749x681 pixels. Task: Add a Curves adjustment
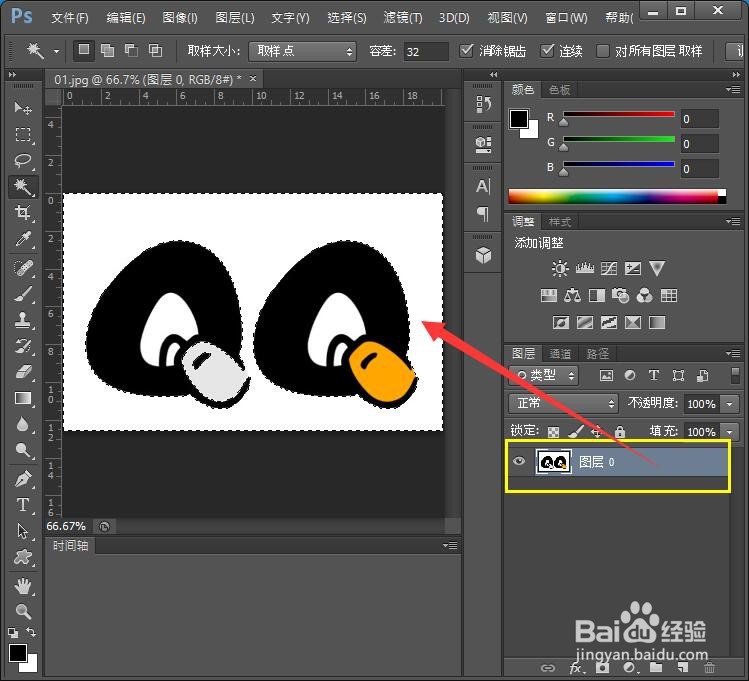pos(609,268)
